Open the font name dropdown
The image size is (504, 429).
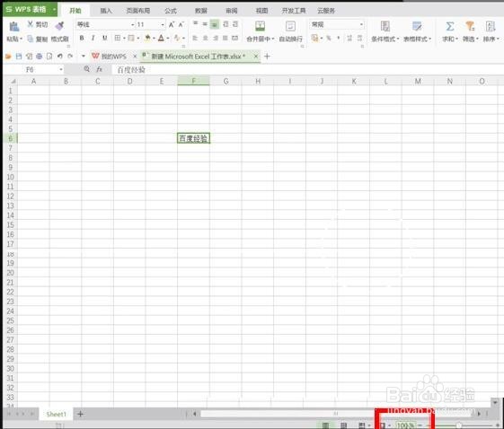[x=132, y=25]
